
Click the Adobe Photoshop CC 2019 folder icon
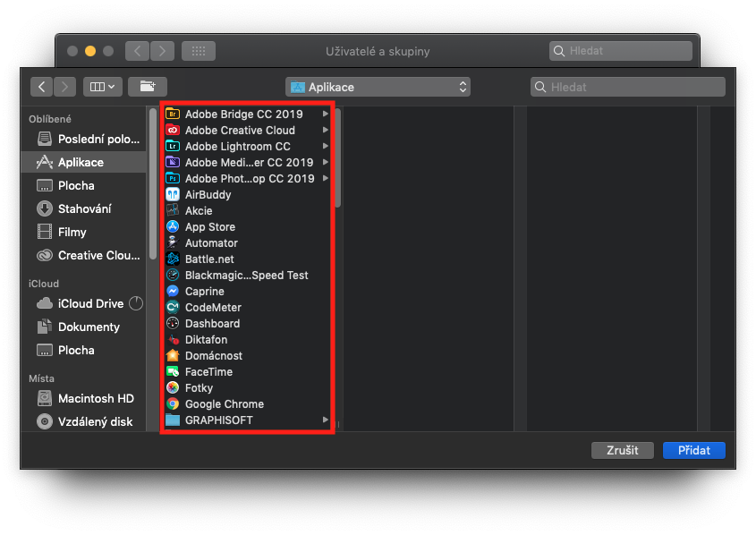[173, 178]
